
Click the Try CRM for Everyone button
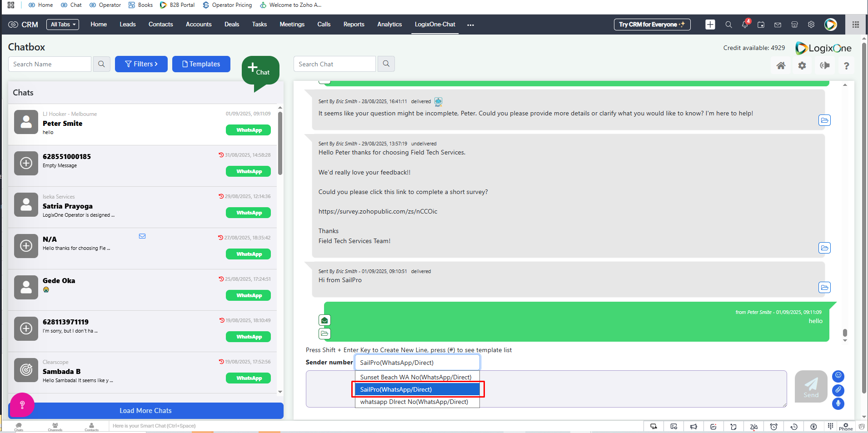click(652, 25)
